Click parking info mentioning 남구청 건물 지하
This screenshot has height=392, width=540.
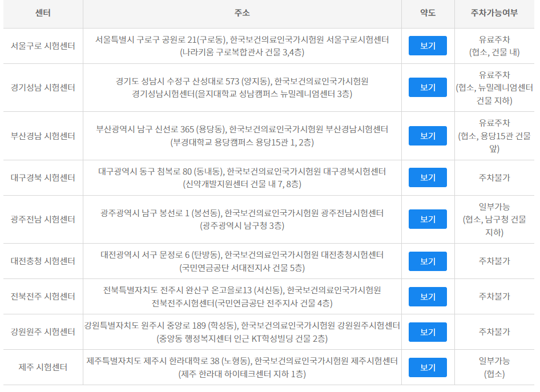494,220
